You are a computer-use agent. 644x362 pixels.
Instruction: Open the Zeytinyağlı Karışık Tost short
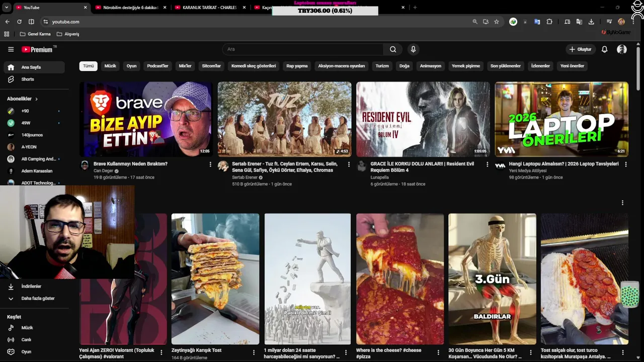(x=215, y=279)
